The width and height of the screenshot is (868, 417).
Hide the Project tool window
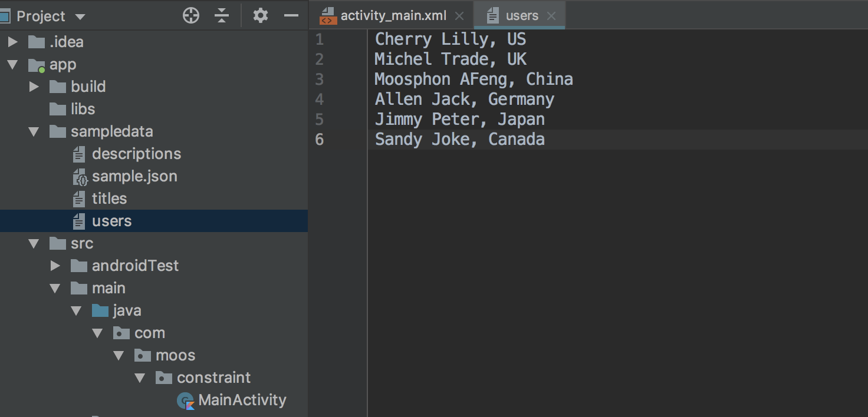(291, 16)
